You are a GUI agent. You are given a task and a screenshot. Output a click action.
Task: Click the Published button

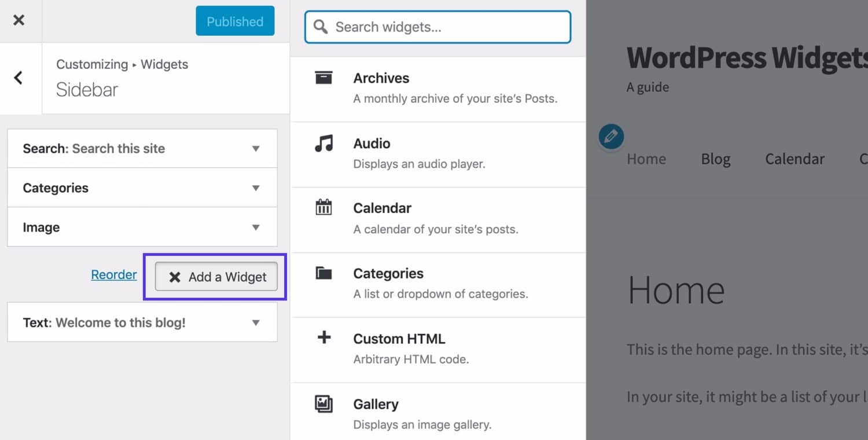coord(234,21)
